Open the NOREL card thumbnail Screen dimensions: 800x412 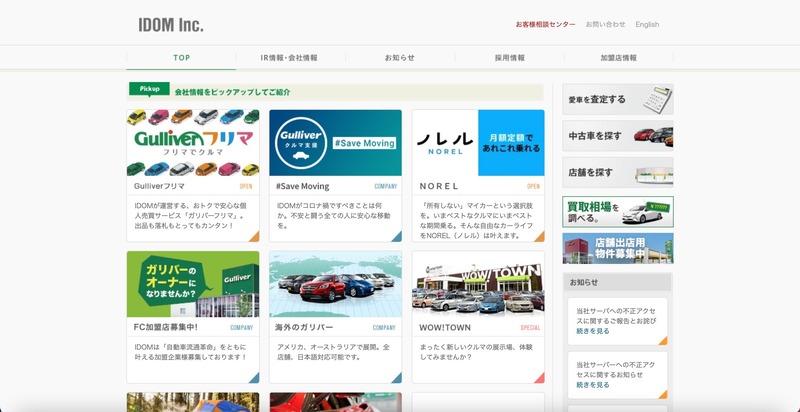[x=477, y=143]
